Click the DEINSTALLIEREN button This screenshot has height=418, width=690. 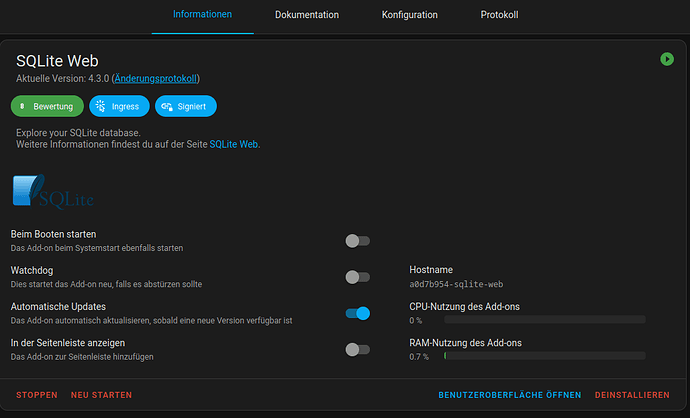pos(632,395)
